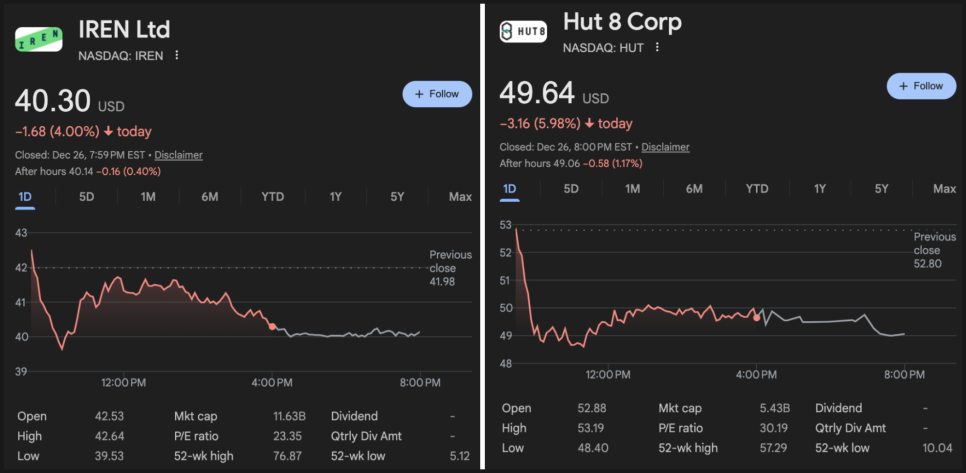
Task: Select the 1Y tab on Hut 8 chart
Action: tap(820, 189)
